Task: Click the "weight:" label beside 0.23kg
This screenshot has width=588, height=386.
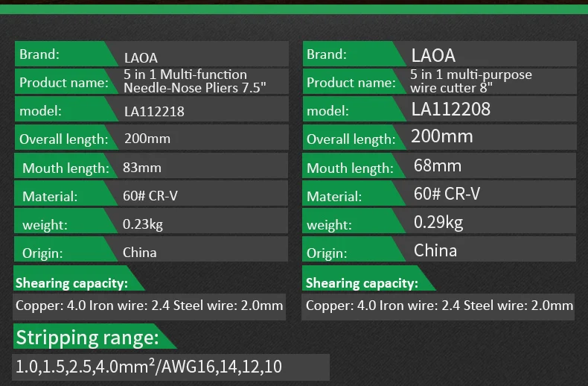Action: 45,225
